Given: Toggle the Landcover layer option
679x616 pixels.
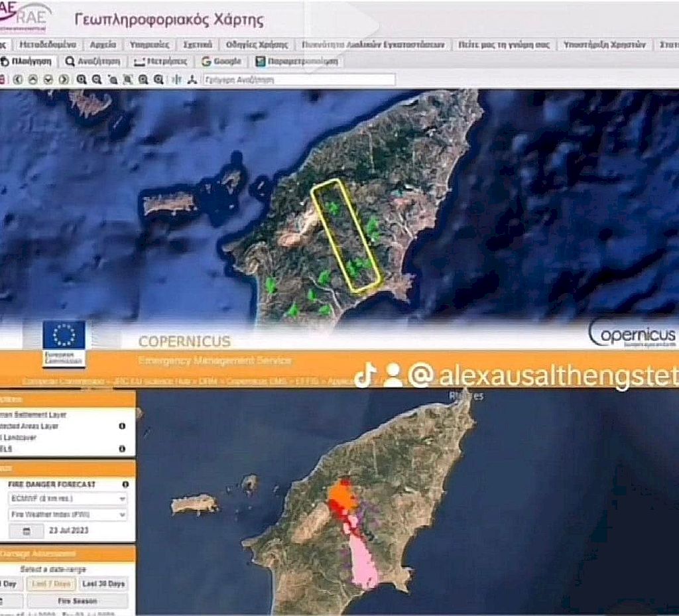Looking at the screenshot, I should (x=20, y=438).
